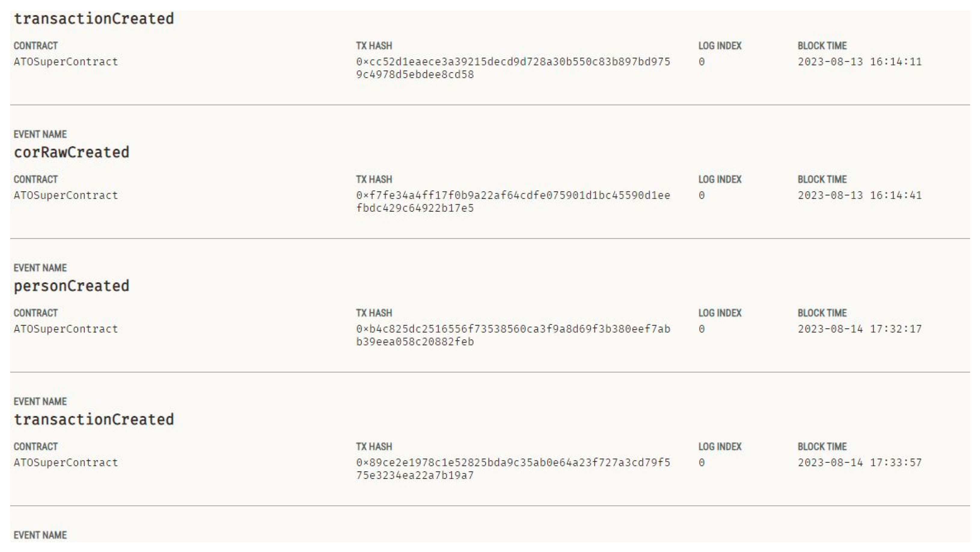Click the log index of personCreated event

click(702, 329)
